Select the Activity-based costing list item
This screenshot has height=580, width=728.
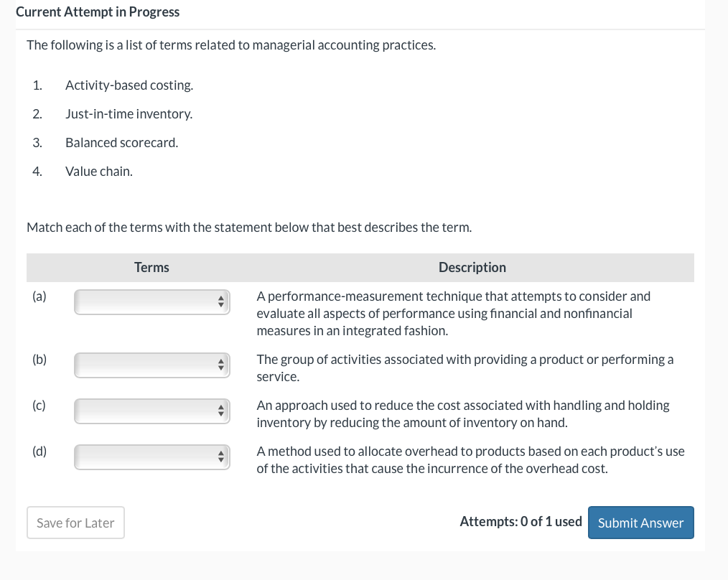(129, 85)
